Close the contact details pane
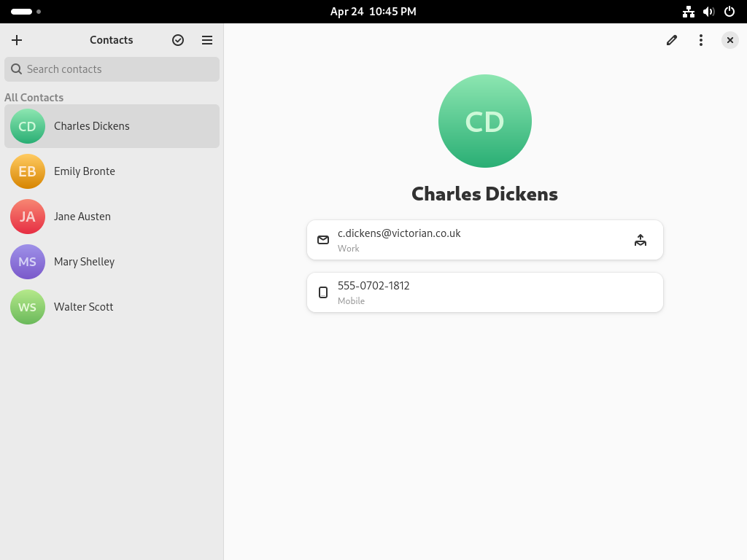The image size is (747, 560). click(x=729, y=40)
